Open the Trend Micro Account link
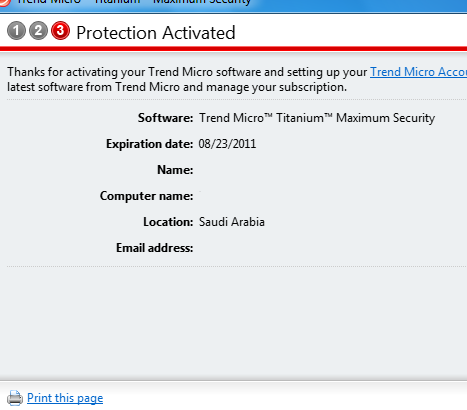467x410 pixels. point(419,72)
